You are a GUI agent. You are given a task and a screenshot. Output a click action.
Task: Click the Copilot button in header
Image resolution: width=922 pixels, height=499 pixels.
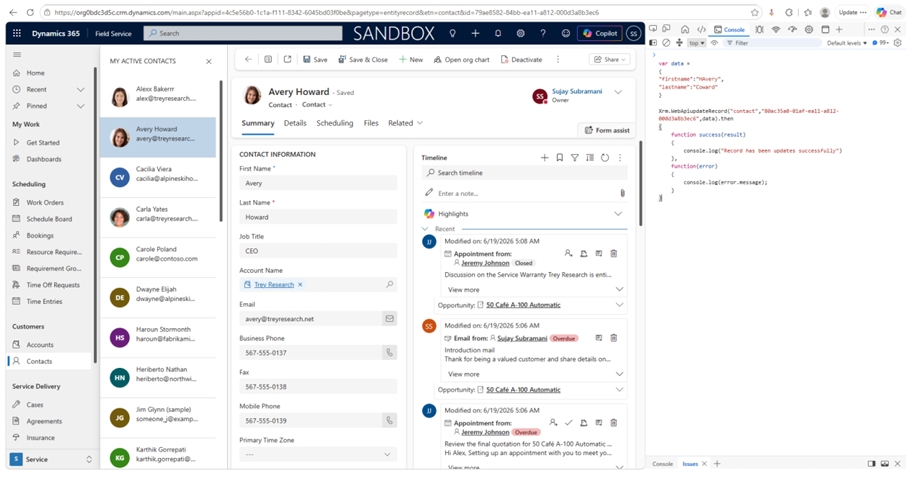(600, 34)
